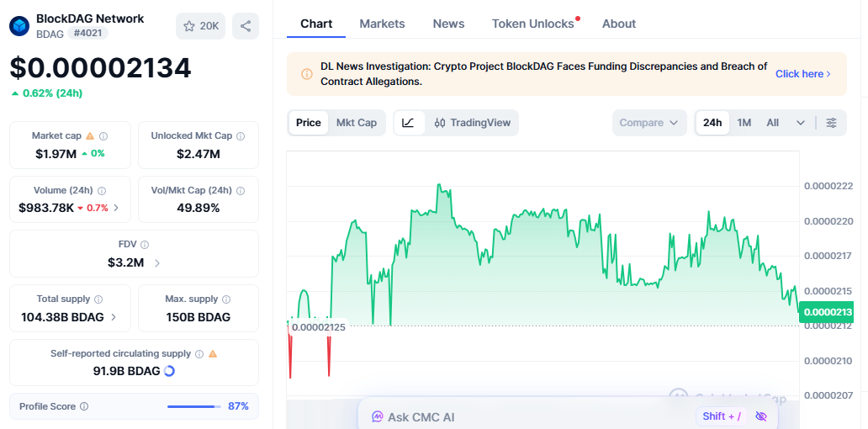This screenshot has width=868, height=429.
Task: Open the News tab
Action: (448, 24)
